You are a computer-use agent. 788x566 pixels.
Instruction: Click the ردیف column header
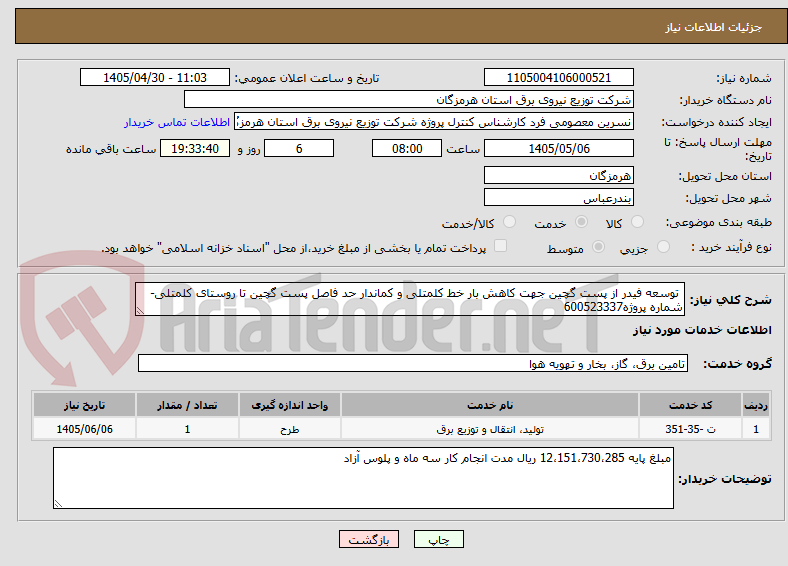[x=756, y=405]
